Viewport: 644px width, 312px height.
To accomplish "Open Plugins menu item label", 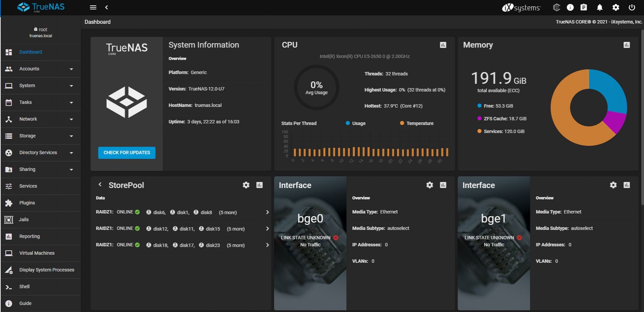I will (x=27, y=203).
